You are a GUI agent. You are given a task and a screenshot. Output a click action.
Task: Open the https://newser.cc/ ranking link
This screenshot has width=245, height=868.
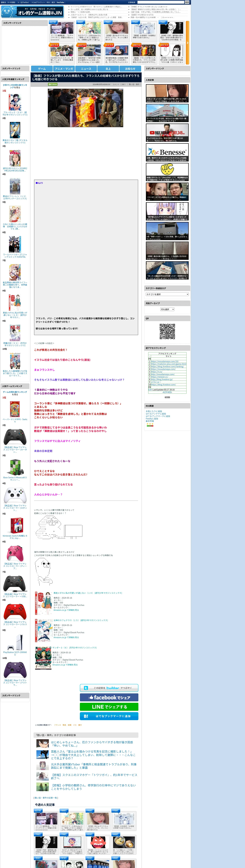[159, 377]
